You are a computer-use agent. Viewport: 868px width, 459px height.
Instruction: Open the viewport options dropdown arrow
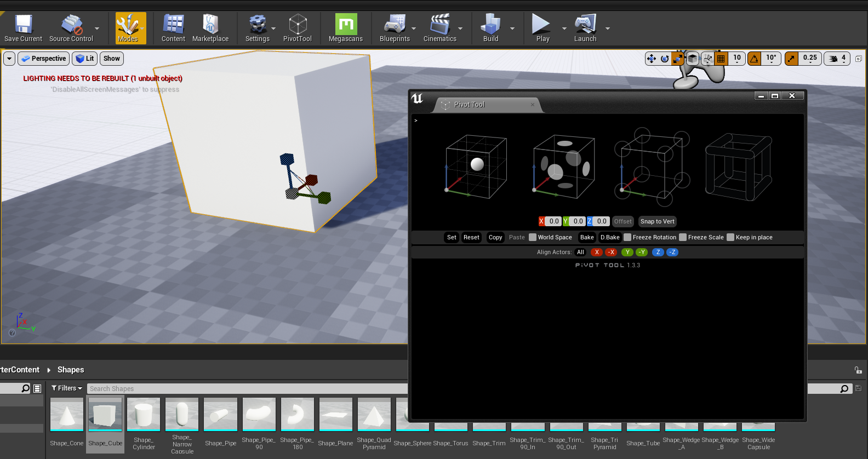tap(9, 59)
